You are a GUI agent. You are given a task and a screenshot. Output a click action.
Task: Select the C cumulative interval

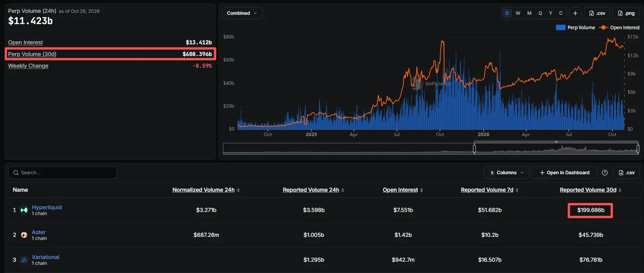click(x=561, y=13)
